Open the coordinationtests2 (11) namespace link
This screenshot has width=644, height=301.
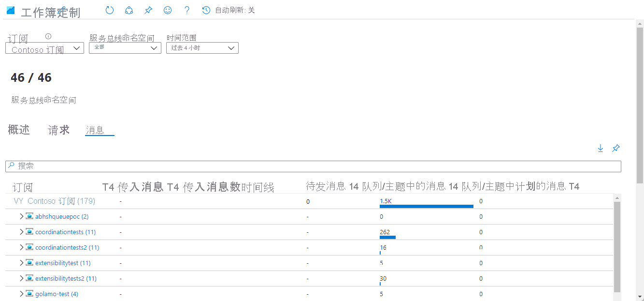tap(67, 247)
